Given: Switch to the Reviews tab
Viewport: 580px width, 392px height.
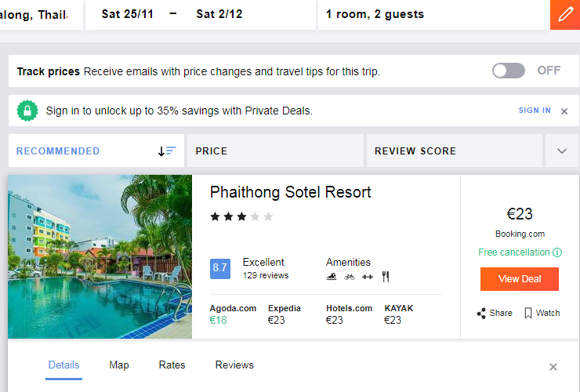Looking at the screenshot, I should coord(234,365).
